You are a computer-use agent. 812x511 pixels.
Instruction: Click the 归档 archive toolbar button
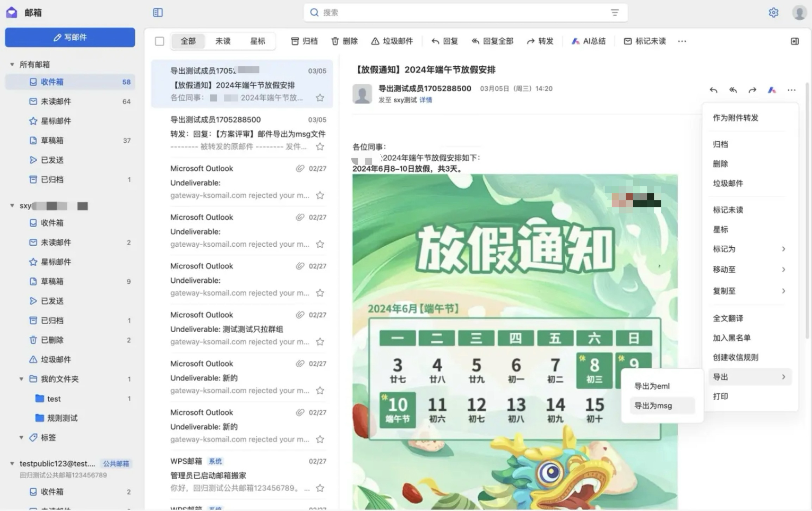point(304,41)
